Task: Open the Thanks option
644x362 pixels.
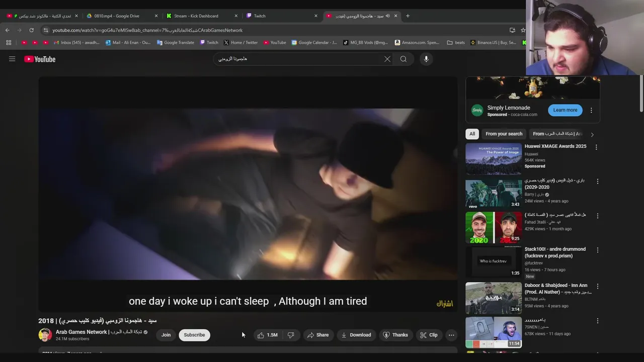Action: (395, 335)
